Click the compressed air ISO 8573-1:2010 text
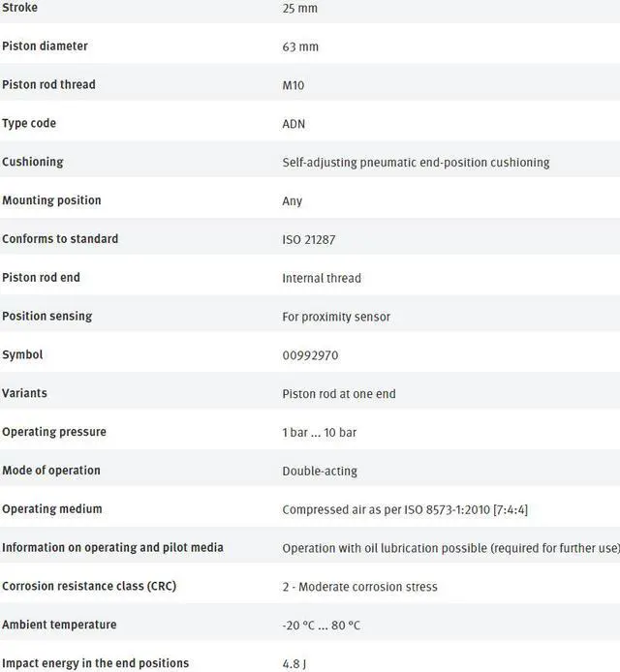Image resolution: width=620 pixels, height=672 pixels. click(x=405, y=509)
